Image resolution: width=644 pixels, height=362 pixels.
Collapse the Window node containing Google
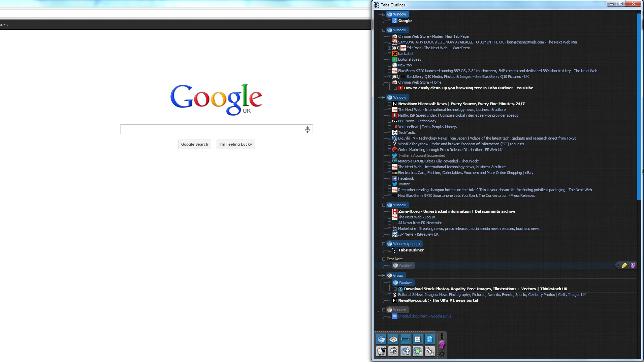(384, 14)
